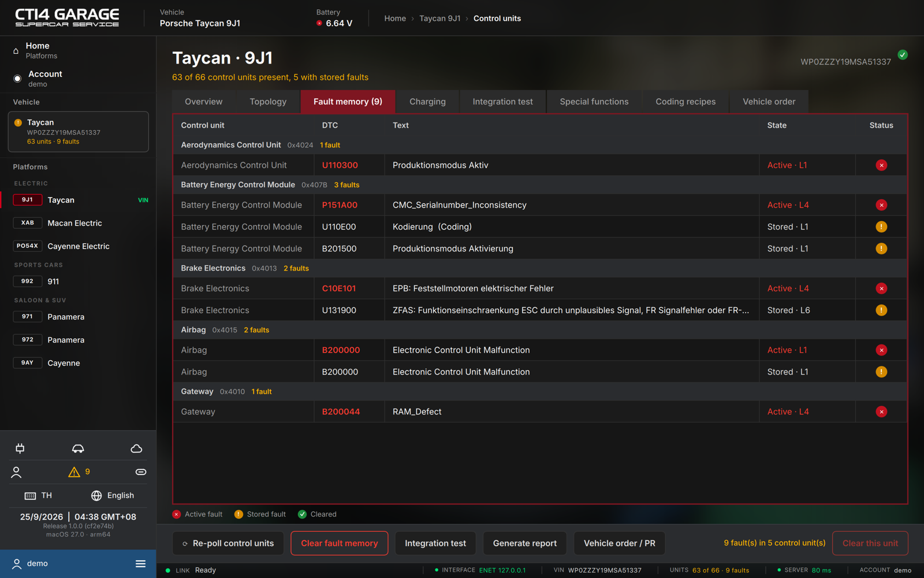Click the DTC code C10E101
This screenshot has width=924, height=578.
click(x=339, y=288)
